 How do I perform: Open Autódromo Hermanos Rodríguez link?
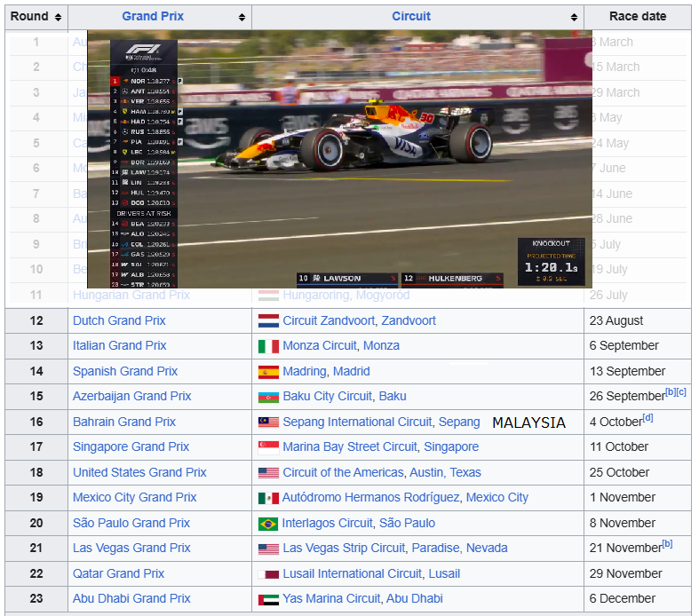point(371,498)
